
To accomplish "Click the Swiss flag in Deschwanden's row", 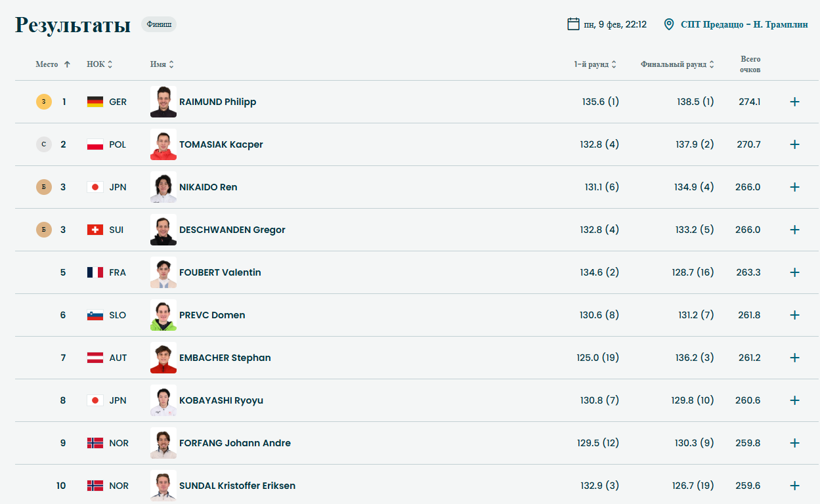I will 95,230.
